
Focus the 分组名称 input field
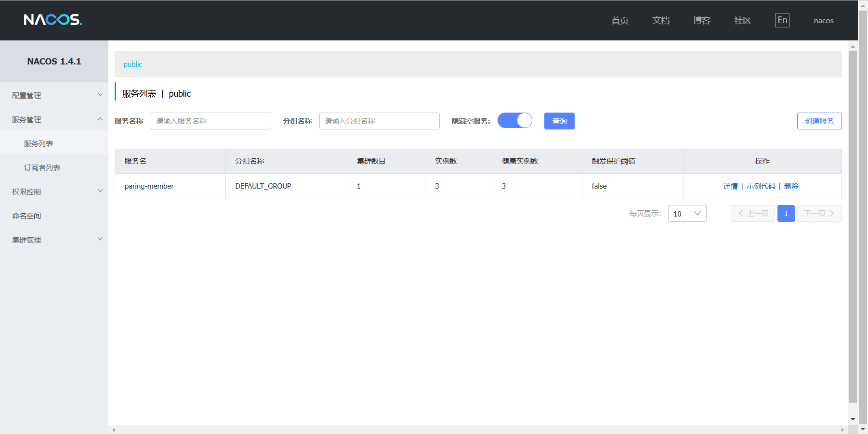(x=380, y=121)
